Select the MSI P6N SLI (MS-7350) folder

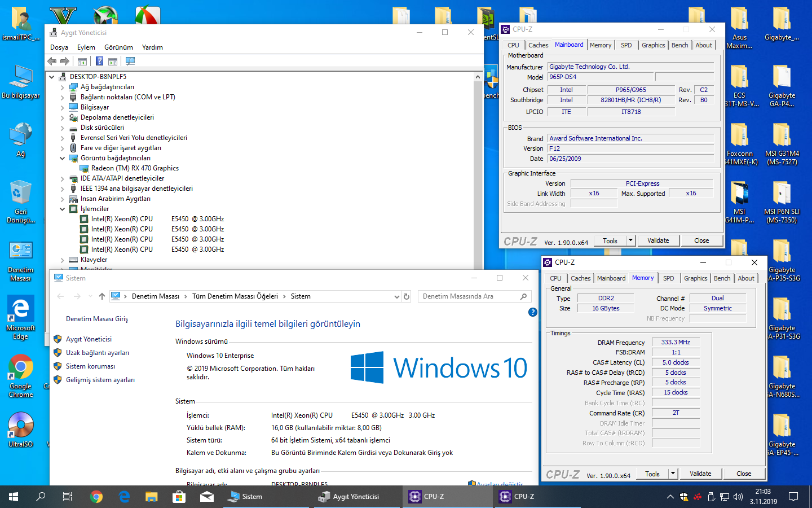click(x=782, y=202)
